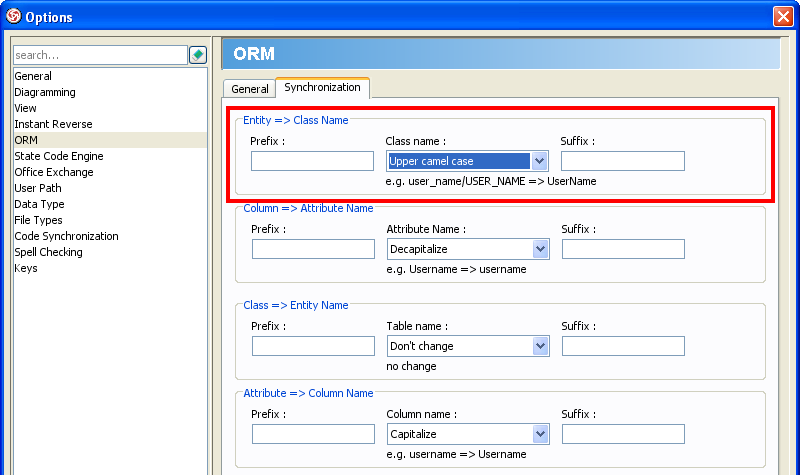Click the 'Class => Entity Name' group title
This screenshot has width=800, height=475.
295,305
